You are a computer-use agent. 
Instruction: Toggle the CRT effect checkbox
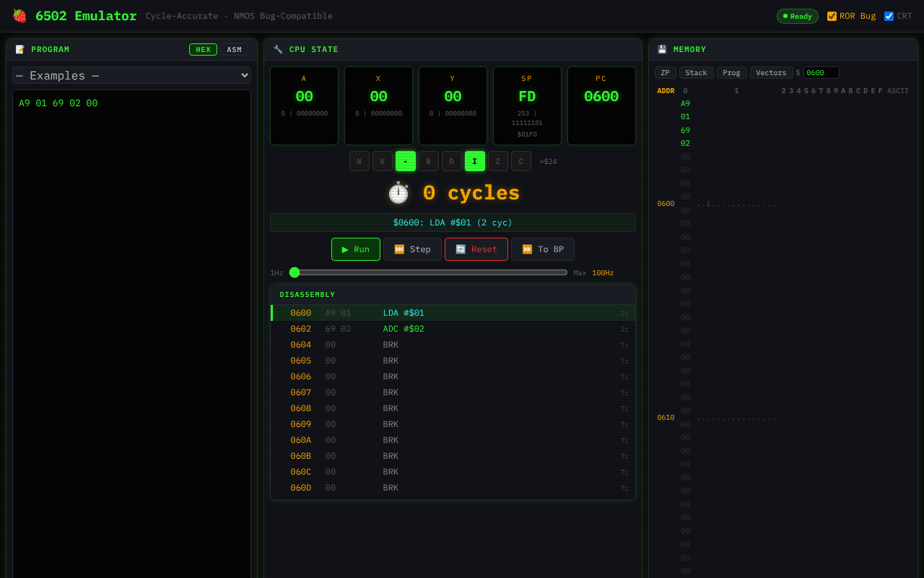[x=889, y=16]
